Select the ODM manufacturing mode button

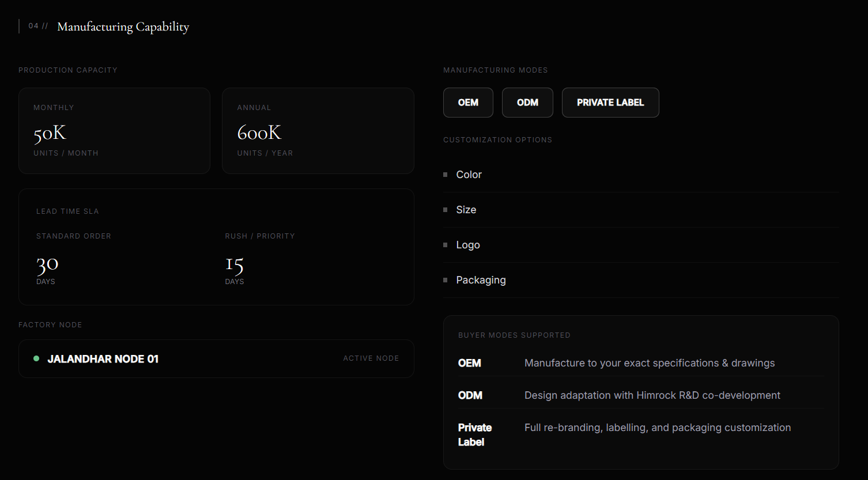point(527,103)
